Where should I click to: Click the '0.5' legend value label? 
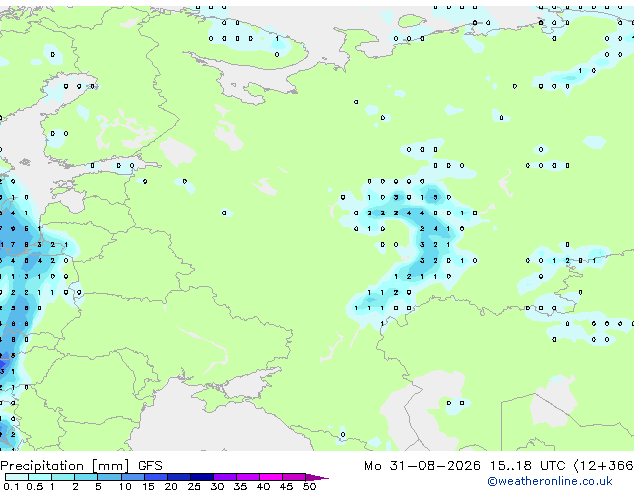(35, 486)
